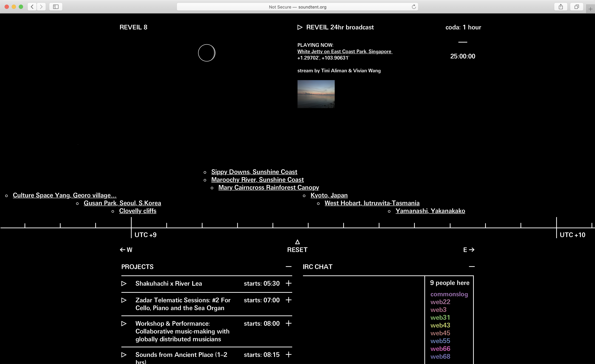Expand Sounds from Ancient Place details
This screenshot has height=364, width=595.
click(289, 354)
